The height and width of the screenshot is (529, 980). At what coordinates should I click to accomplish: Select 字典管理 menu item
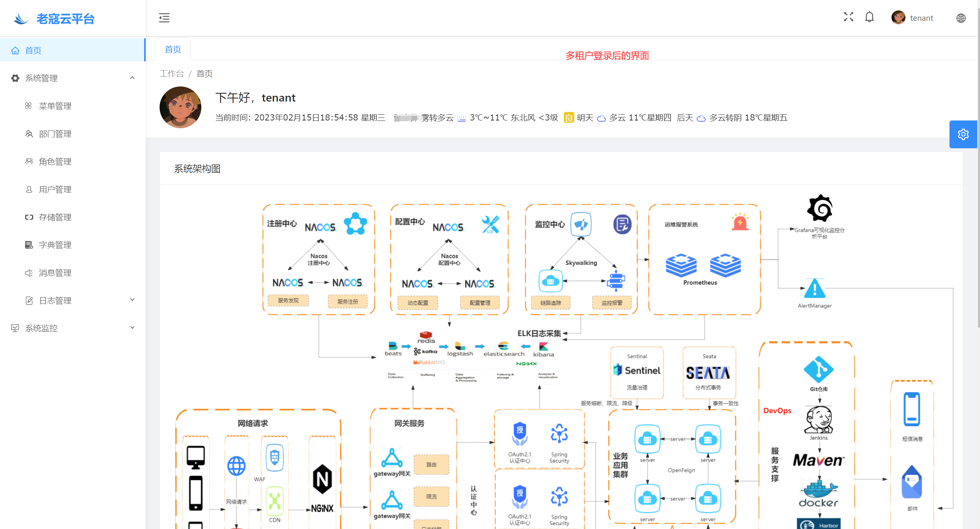click(x=55, y=245)
